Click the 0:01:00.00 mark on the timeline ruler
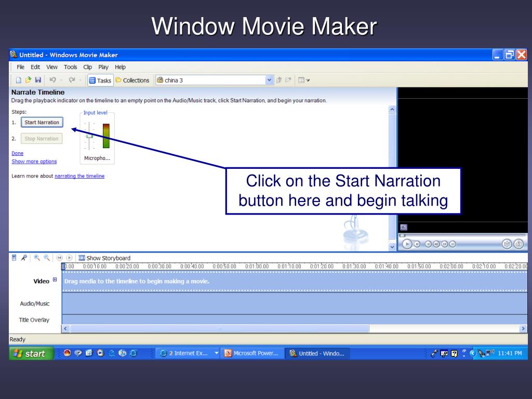This screenshot has height=399, width=532. (x=257, y=267)
